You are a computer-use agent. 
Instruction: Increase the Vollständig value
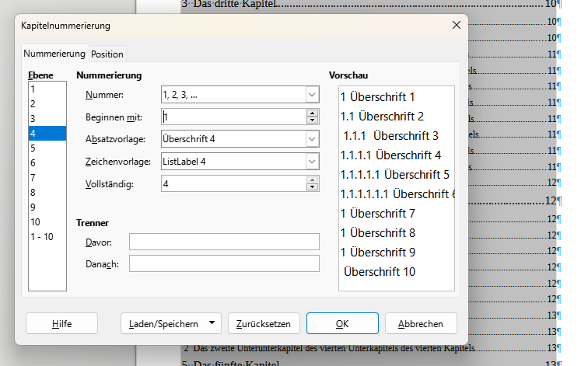[x=312, y=180]
